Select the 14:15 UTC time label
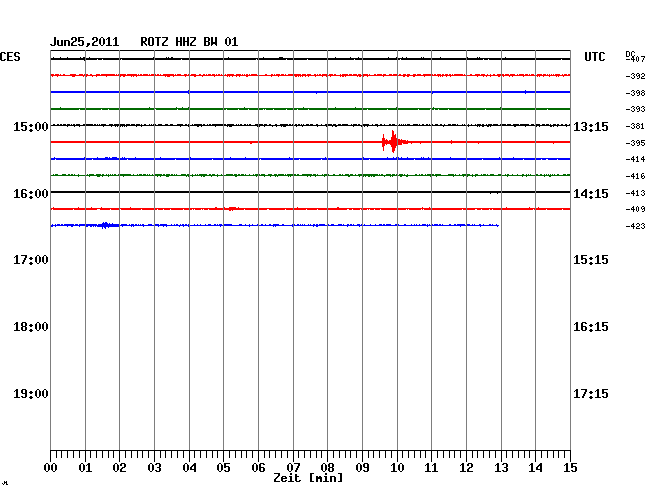This screenshot has height=494, width=650. tap(591, 194)
